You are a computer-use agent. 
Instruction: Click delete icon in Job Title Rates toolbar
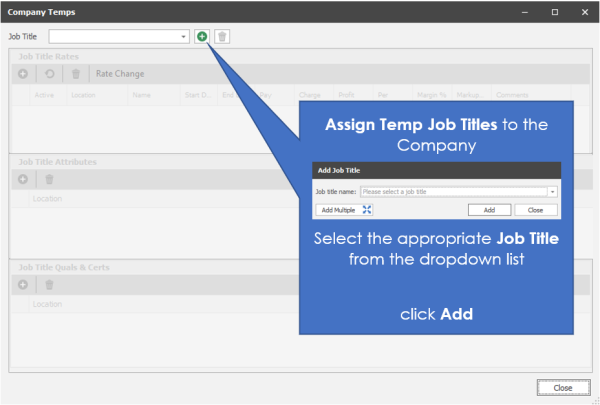click(x=75, y=74)
